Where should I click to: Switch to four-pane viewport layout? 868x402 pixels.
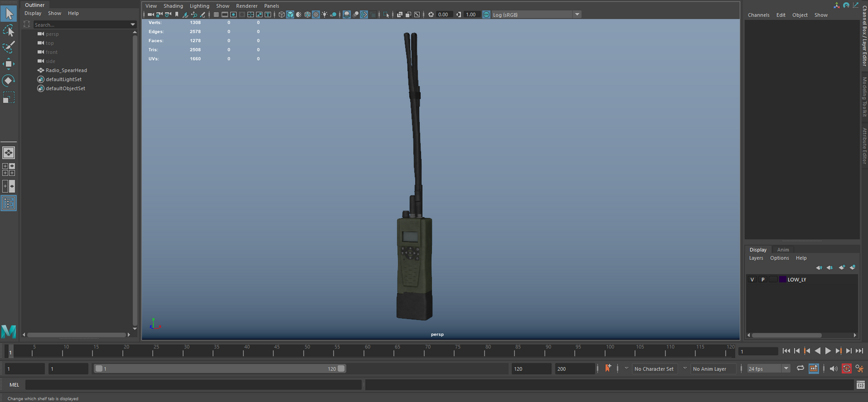click(8, 169)
